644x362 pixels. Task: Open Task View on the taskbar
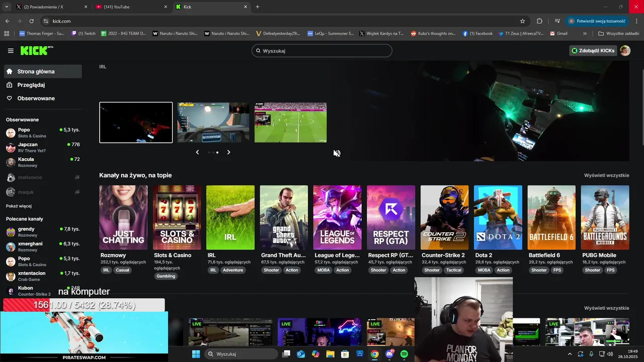pyautogui.click(x=286, y=354)
